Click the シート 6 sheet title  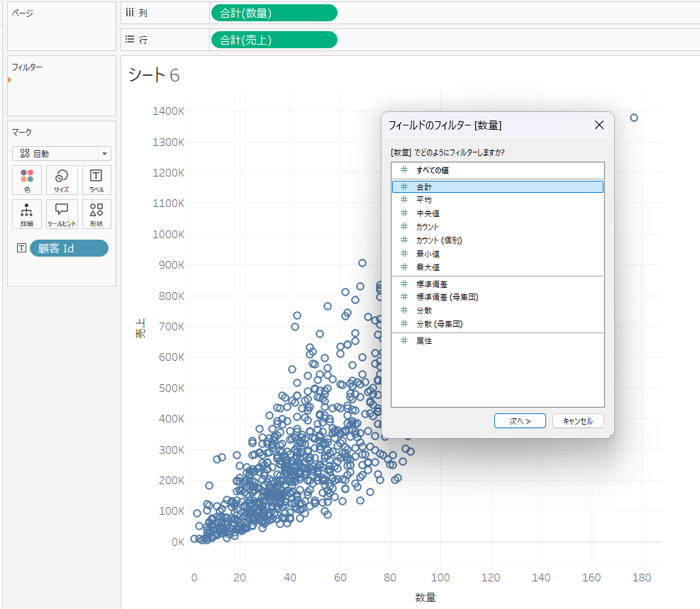click(154, 75)
